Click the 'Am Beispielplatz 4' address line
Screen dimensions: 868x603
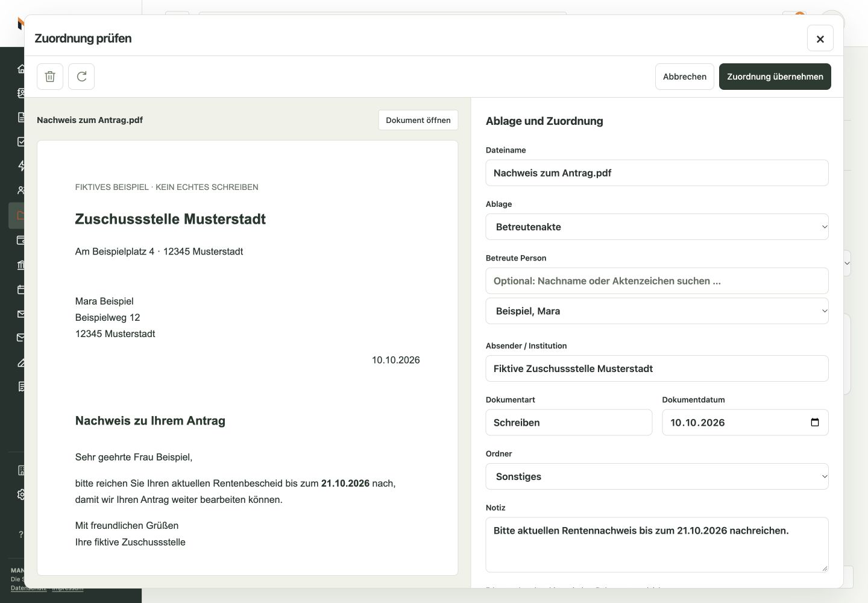point(159,251)
